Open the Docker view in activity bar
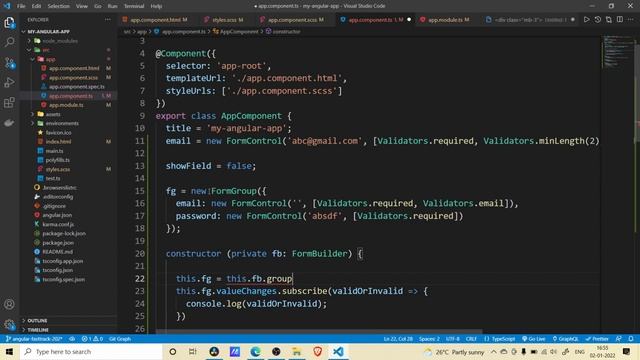 pyautogui.click(x=9, y=122)
